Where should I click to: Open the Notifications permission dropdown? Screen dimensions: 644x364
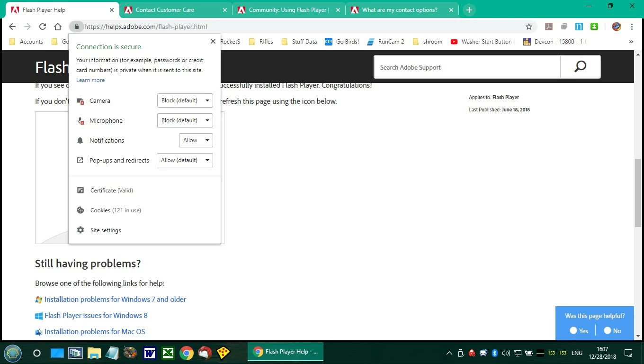click(x=196, y=140)
